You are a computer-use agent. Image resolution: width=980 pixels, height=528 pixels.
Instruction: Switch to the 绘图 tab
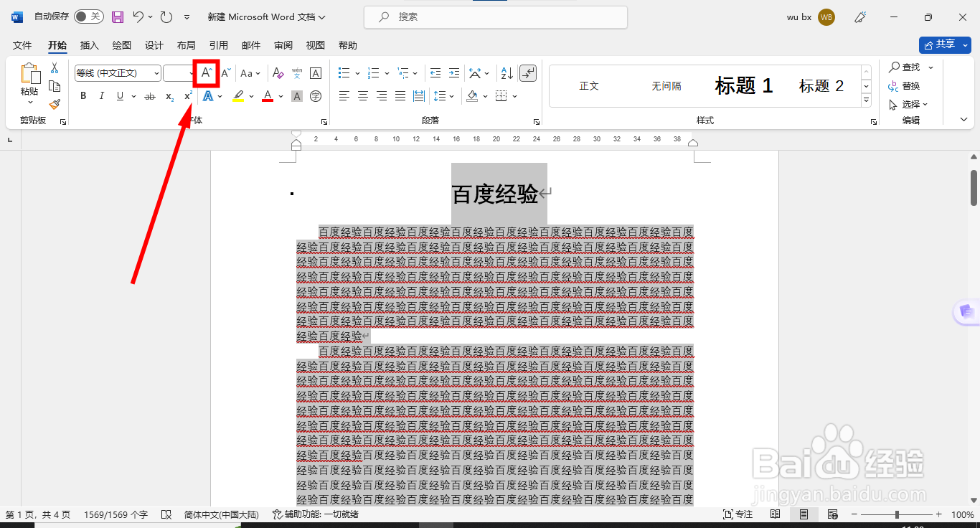click(122, 45)
